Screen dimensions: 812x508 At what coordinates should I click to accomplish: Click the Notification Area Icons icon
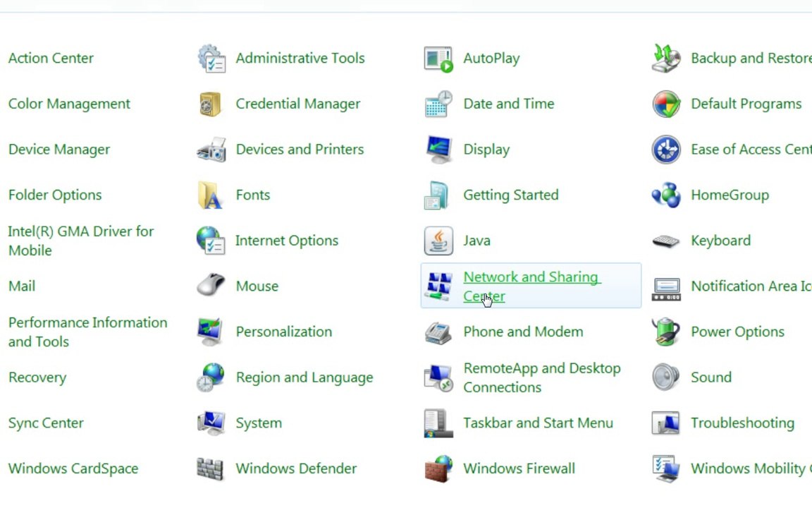tap(666, 288)
